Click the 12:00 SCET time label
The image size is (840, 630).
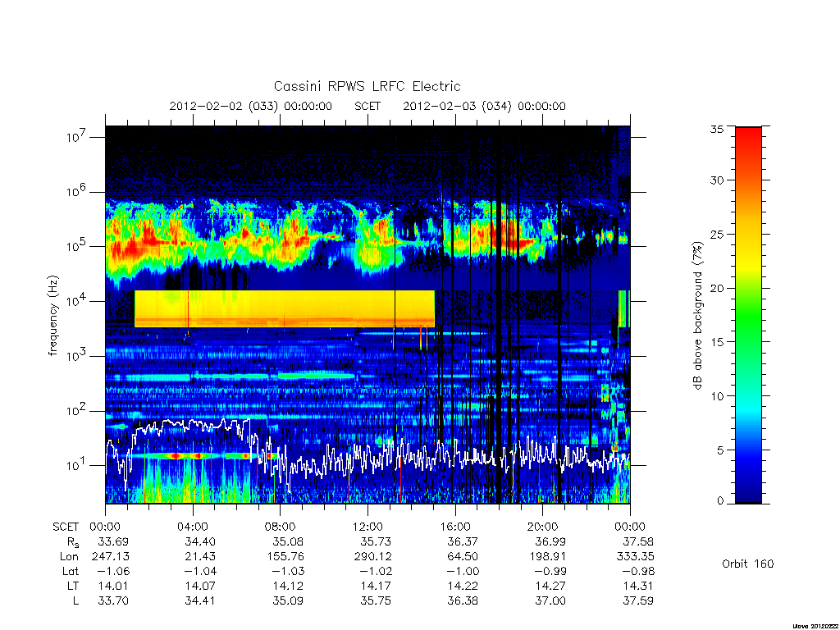pos(367,527)
